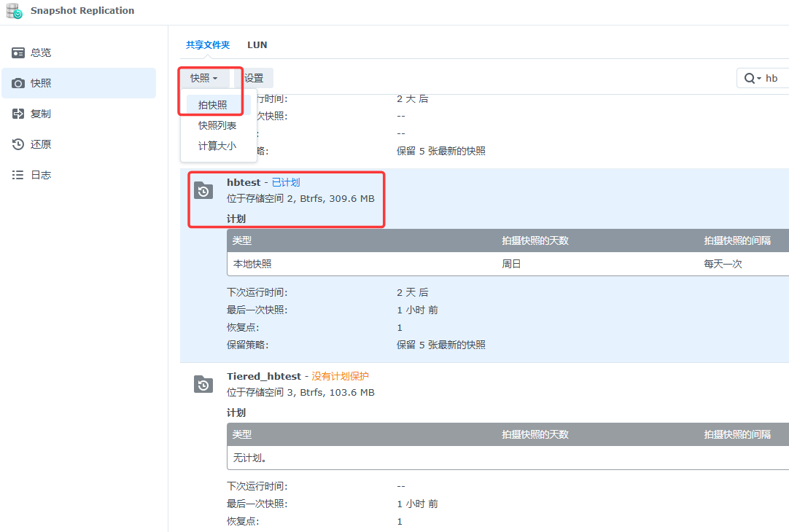Click the 日志 log list icon

pyautogui.click(x=18, y=176)
